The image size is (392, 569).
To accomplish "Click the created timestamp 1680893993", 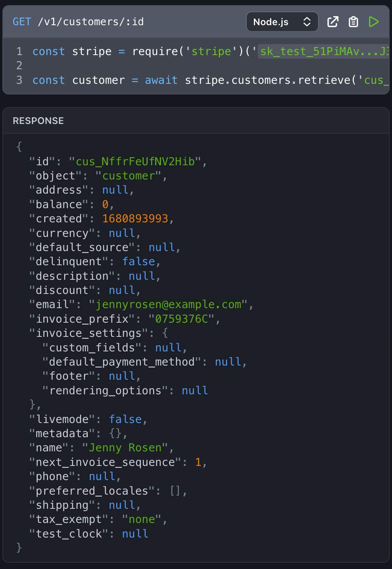I will point(135,218).
